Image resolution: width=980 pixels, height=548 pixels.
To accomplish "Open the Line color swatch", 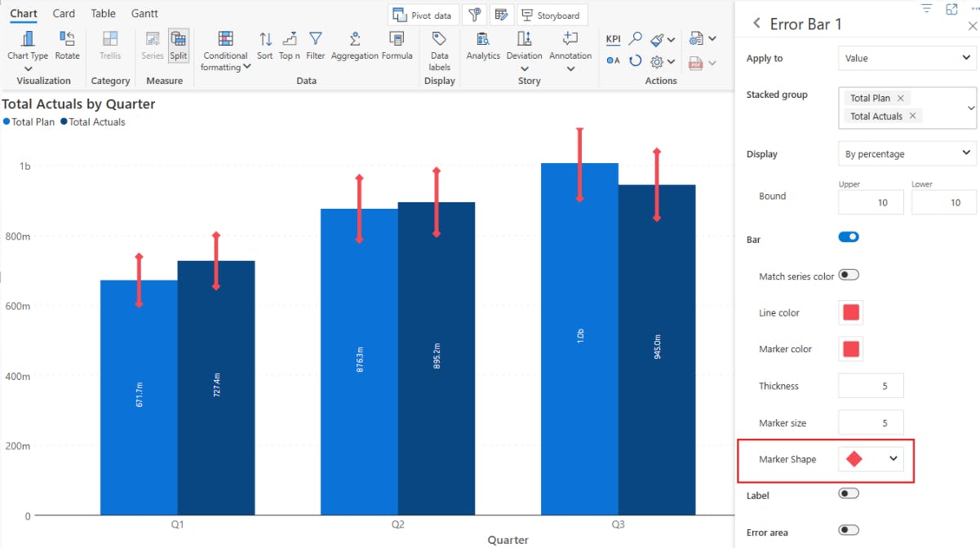I will point(851,312).
